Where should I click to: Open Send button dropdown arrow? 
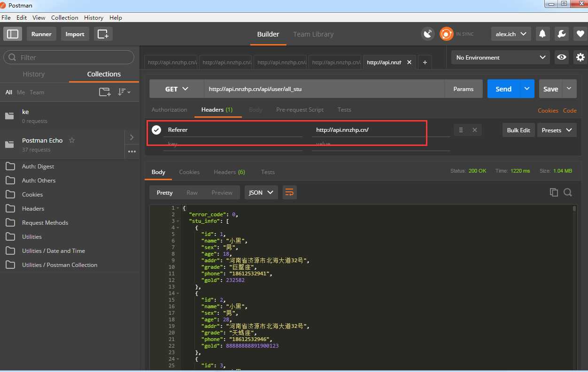click(527, 89)
